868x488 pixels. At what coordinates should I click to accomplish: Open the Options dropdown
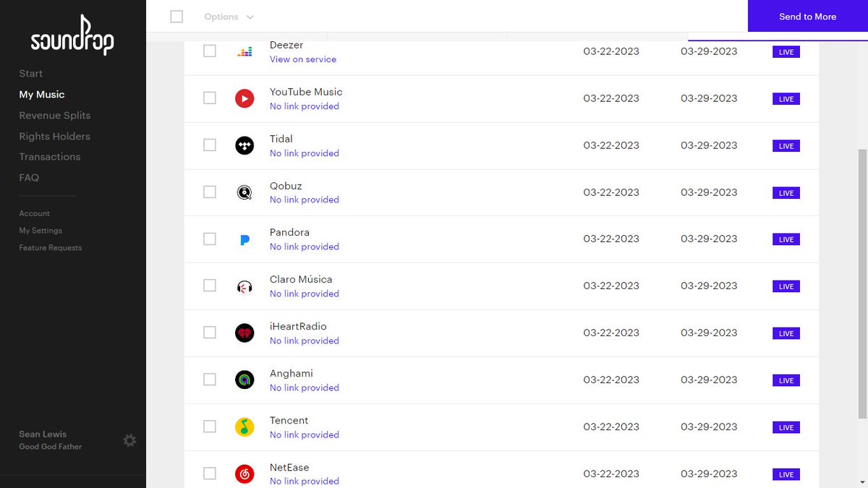(x=229, y=17)
